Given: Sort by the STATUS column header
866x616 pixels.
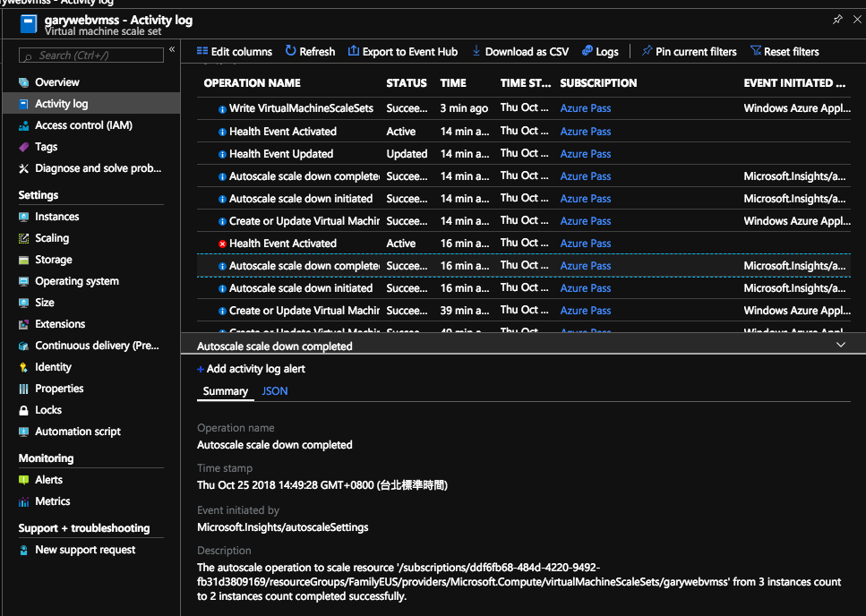Looking at the screenshot, I should (407, 83).
